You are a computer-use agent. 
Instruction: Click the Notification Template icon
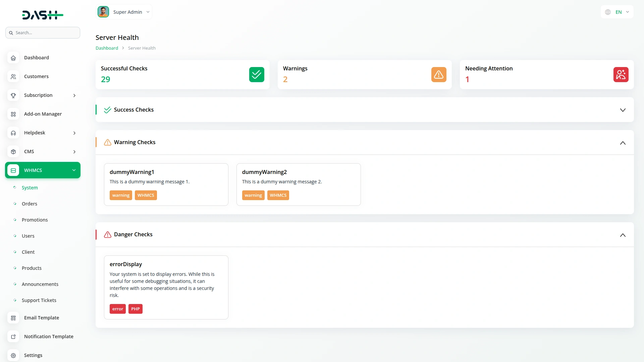13,337
